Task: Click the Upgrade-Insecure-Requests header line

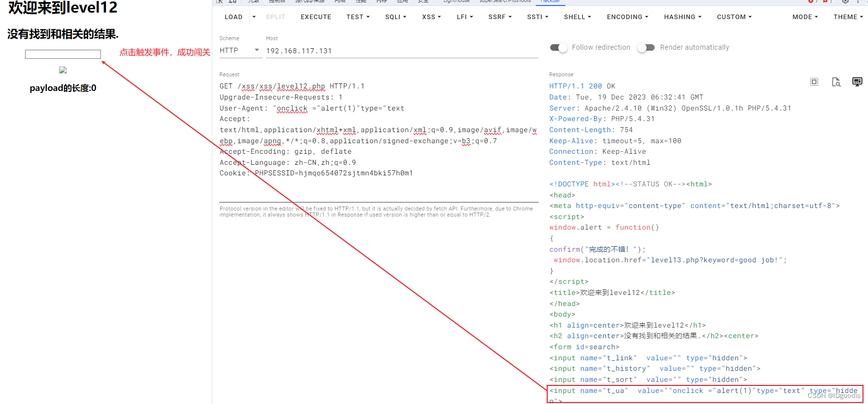Action: coord(281,97)
